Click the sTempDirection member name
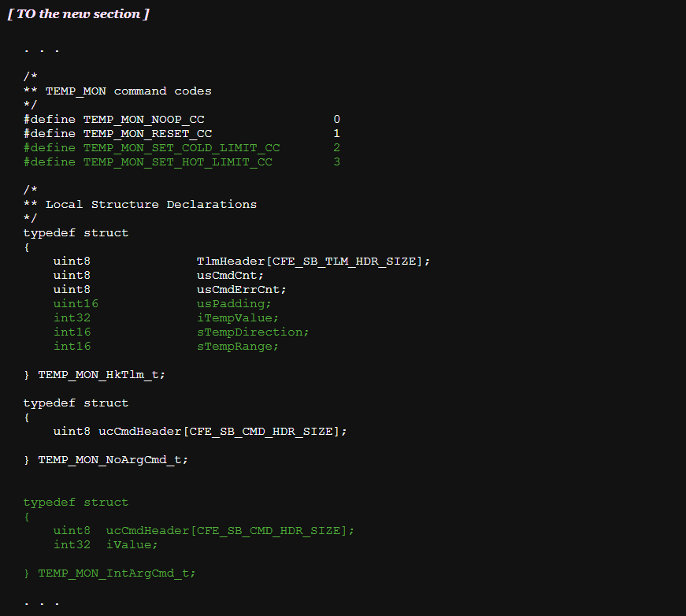This screenshot has width=686, height=616. (x=252, y=332)
